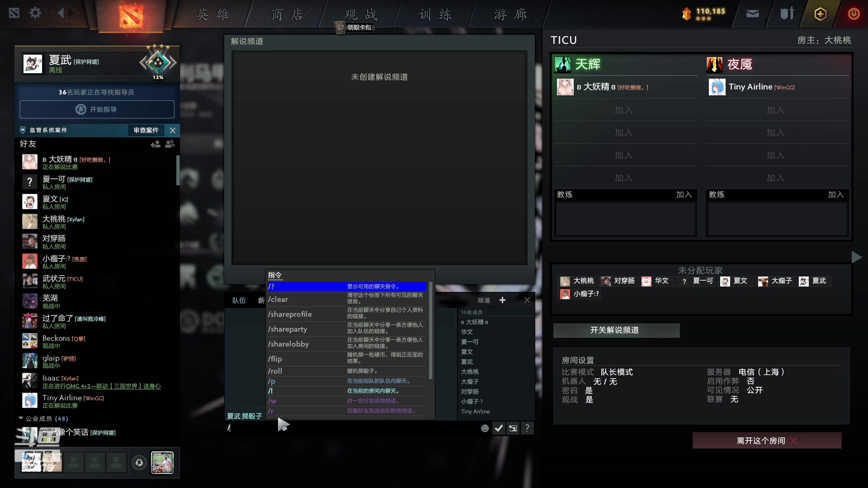Open the settings gear icon
Image resolution: width=868 pixels, height=488 pixels.
pos(35,13)
